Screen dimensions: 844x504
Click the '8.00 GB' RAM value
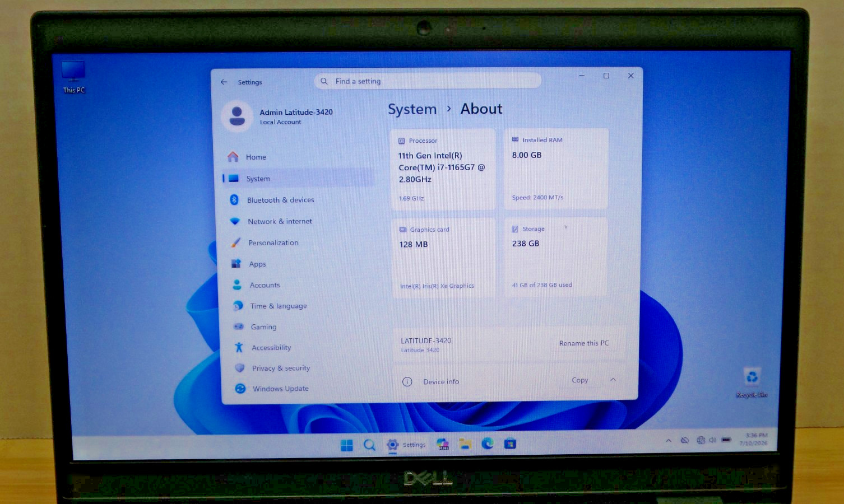click(527, 155)
